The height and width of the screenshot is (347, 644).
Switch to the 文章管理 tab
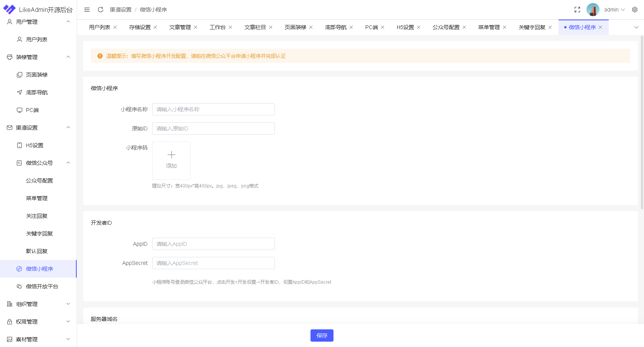(x=180, y=27)
